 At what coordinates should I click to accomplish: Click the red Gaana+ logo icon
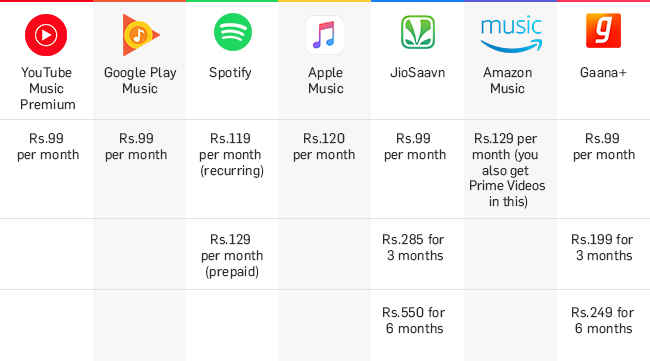click(x=603, y=31)
